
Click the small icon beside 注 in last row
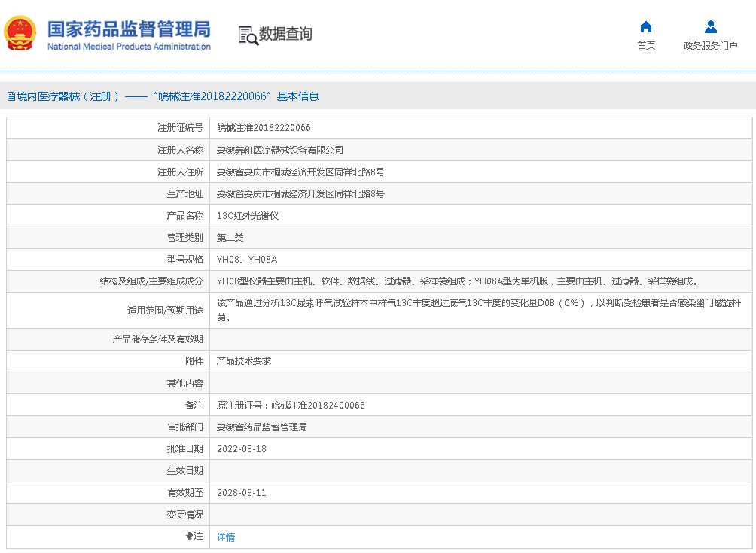(x=190, y=536)
